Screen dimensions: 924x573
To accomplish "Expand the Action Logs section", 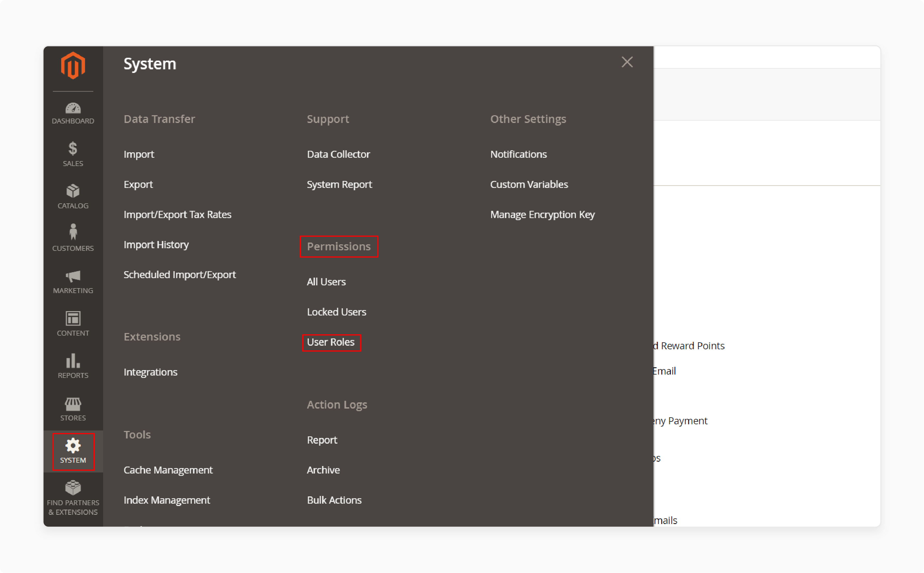I will [x=337, y=403].
